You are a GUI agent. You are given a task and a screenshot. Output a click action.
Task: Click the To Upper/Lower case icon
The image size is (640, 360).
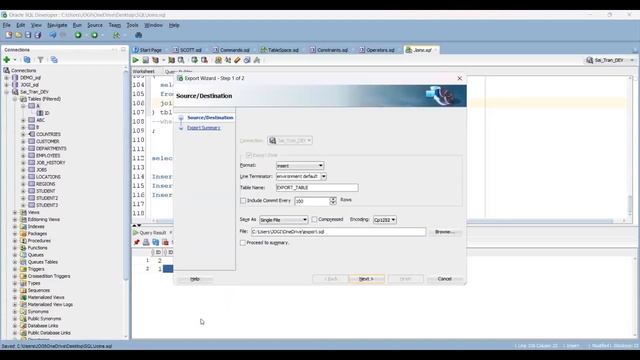point(228,60)
